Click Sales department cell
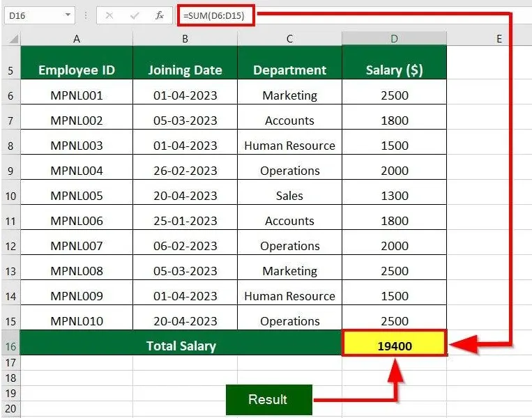This screenshot has width=532, height=418. (289, 192)
